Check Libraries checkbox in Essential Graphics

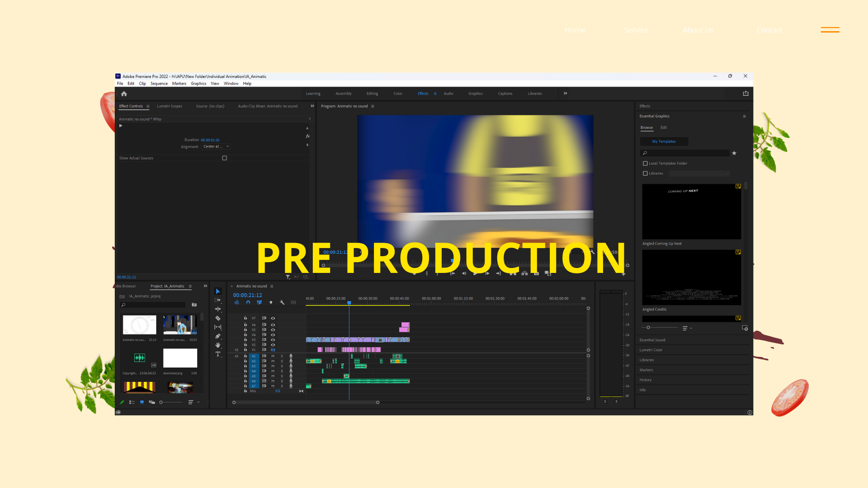coord(645,174)
